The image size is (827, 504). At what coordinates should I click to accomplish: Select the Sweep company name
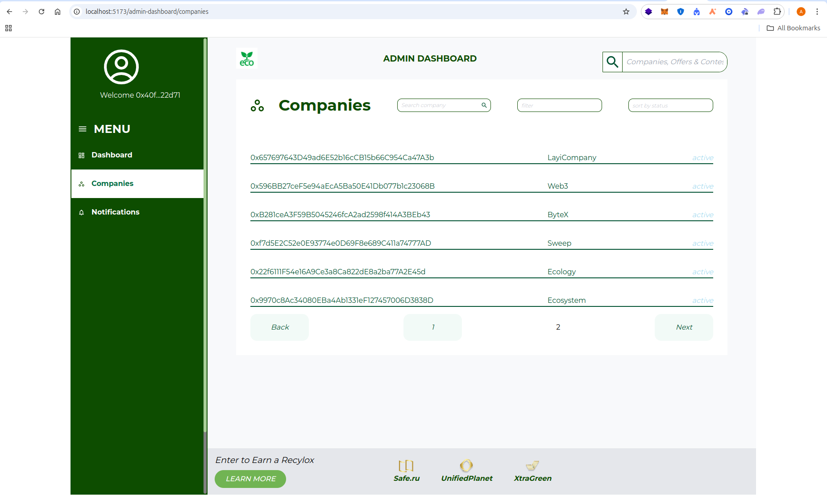point(559,244)
